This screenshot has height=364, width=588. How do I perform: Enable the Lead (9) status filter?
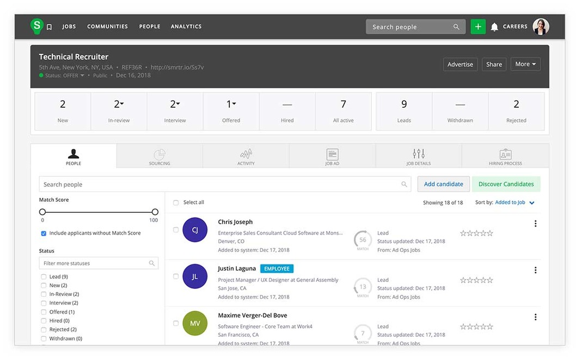pyautogui.click(x=44, y=276)
